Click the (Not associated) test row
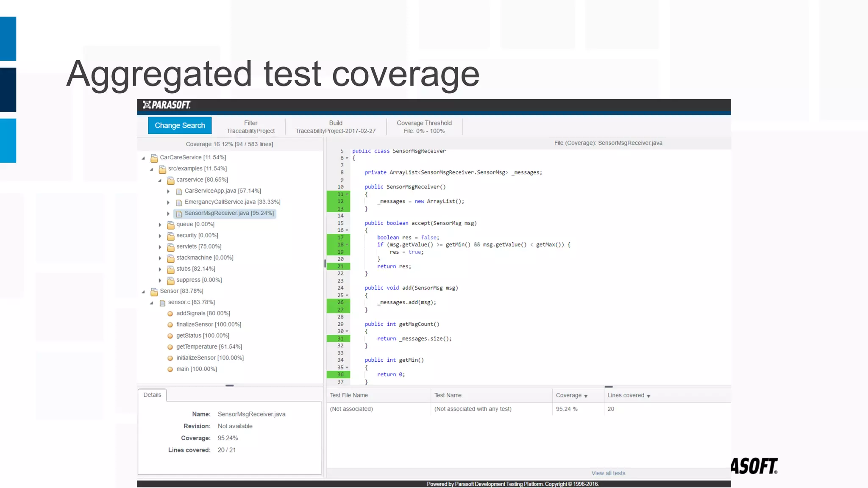Screen dimensions: 868x488 tap(529, 409)
